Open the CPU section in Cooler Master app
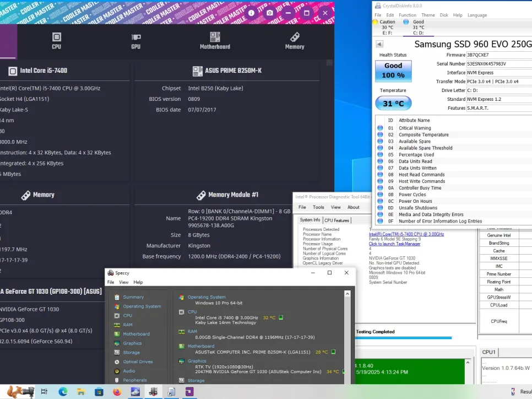Viewport: 532px width, 399px height. coord(56,41)
